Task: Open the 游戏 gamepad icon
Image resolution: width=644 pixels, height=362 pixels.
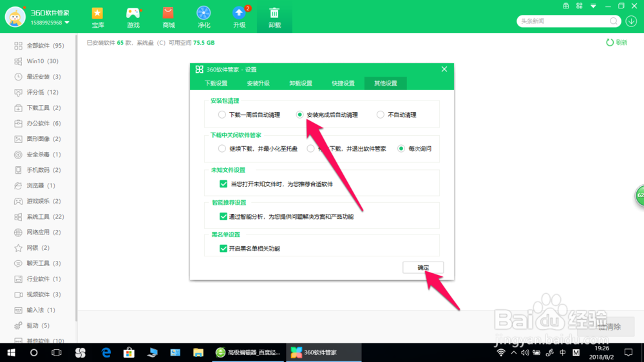Action: click(133, 14)
